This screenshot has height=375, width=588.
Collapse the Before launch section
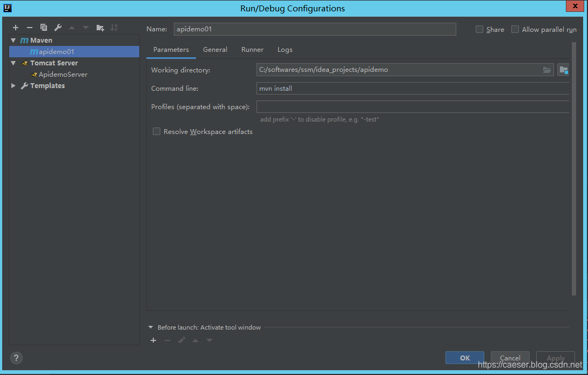[x=151, y=327]
